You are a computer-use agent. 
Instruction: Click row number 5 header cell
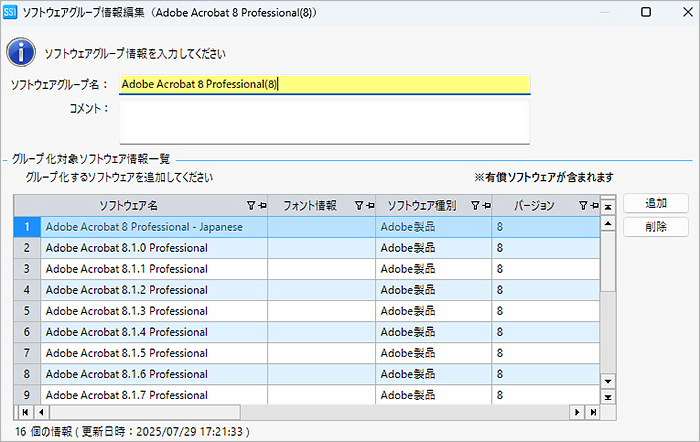pyautogui.click(x=27, y=311)
